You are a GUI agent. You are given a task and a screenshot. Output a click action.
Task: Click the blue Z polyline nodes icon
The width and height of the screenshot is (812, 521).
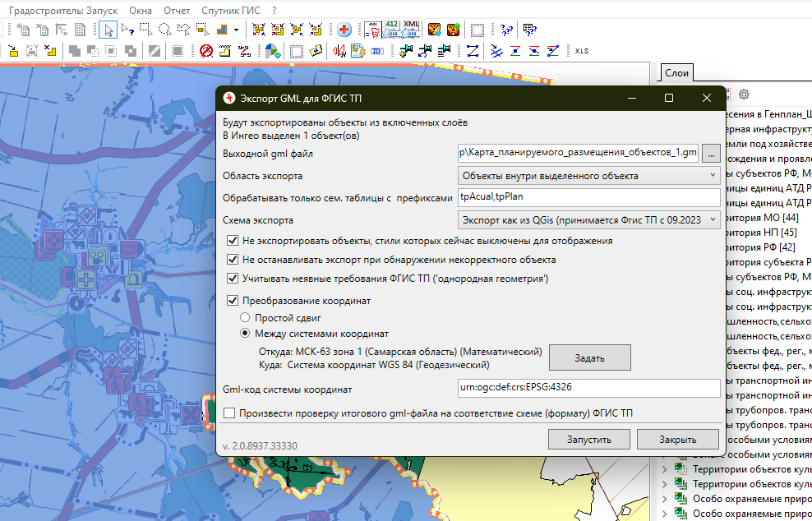pos(473,51)
